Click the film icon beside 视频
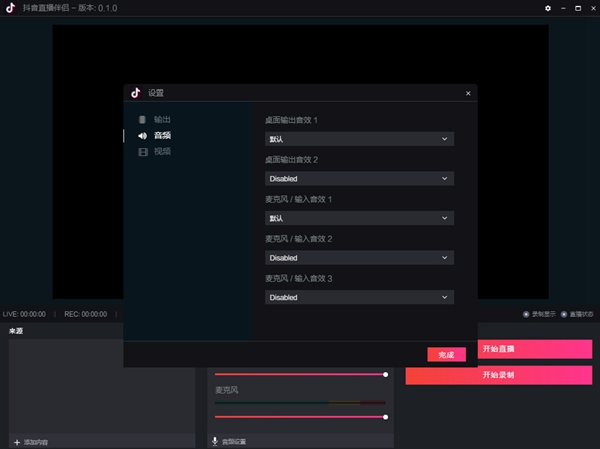Image resolution: width=600 pixels, height=449 pixels. click(143, 152)
